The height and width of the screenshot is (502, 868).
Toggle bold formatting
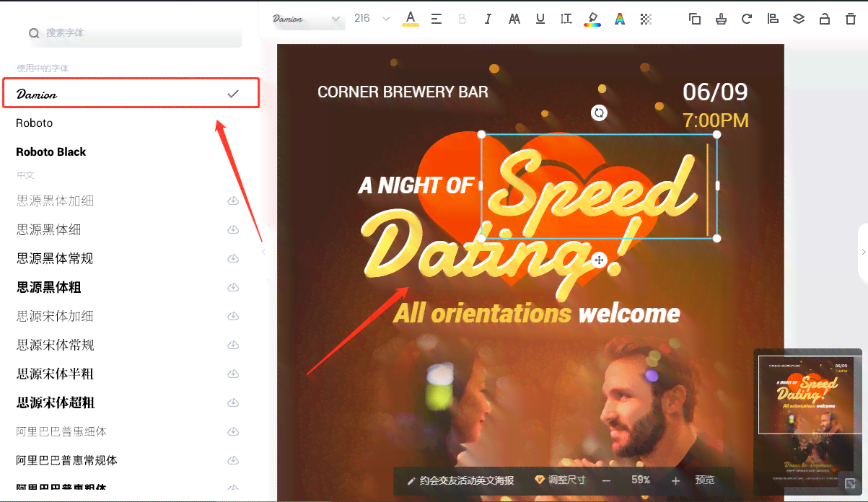462,19
